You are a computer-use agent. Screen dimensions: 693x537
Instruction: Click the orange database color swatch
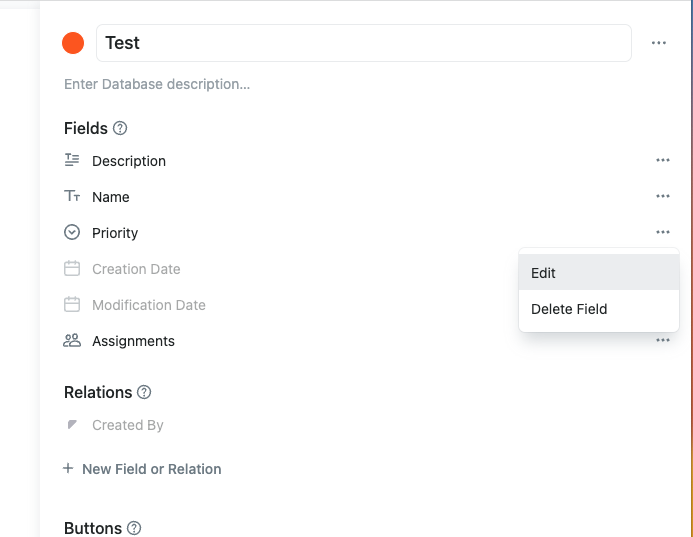coord(73,43)
